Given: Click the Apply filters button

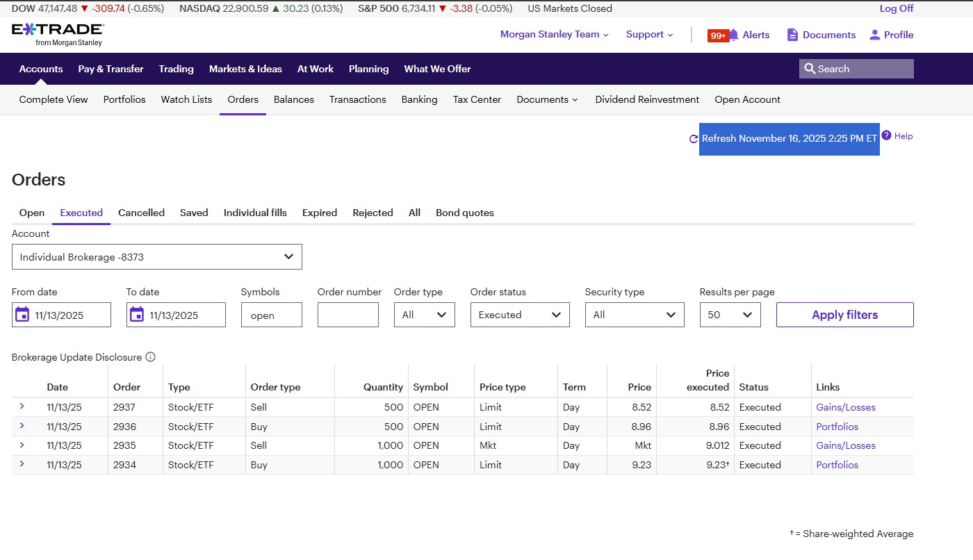Looking at the screenshot, I should [844, 315].
